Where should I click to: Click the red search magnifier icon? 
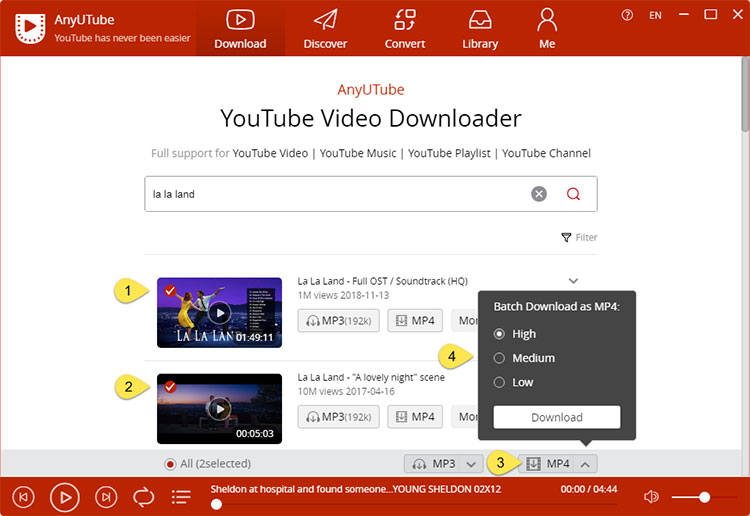pos(573,194)
